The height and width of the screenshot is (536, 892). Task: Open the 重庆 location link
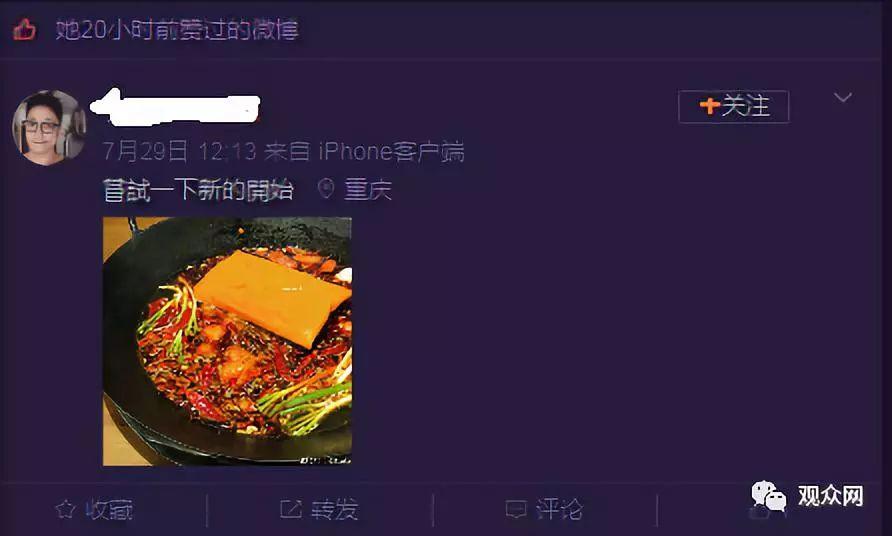pyautogui.click(x=368, y=189)
